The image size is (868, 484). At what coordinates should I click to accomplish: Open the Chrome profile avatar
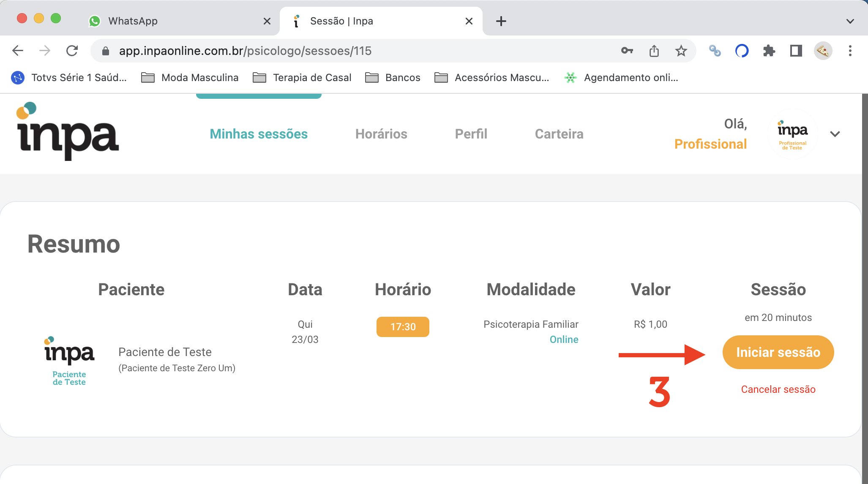click(x=823, y=51)
